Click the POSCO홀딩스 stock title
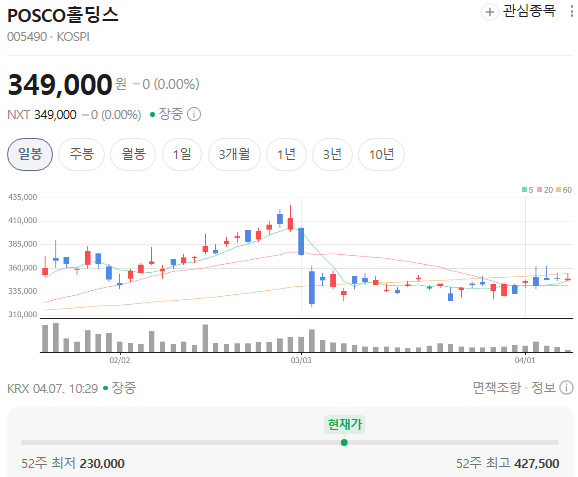The width and height of the screenshot is (578, 477). [x=63, y=15]
